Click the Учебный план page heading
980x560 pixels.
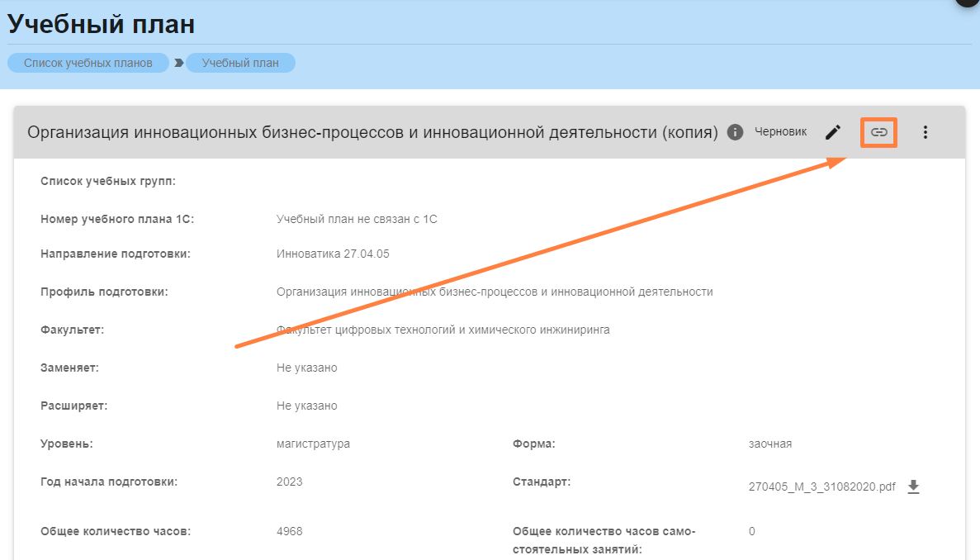click(101, 24)
